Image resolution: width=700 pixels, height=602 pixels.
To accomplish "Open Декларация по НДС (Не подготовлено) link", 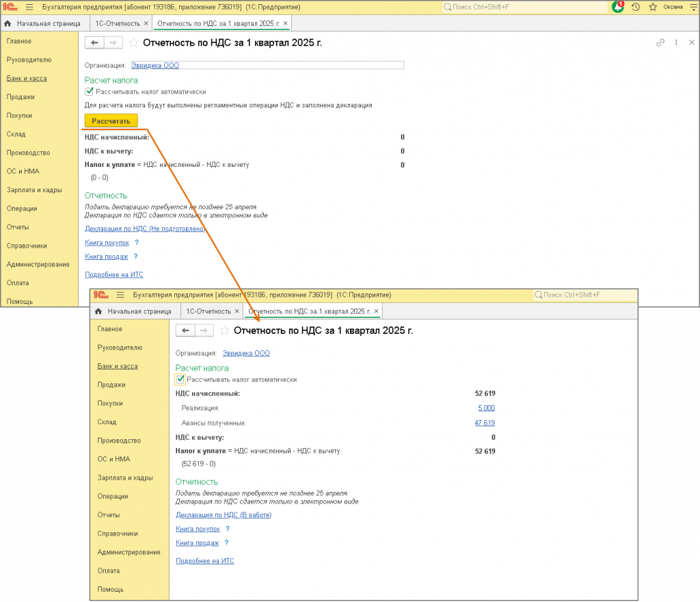I will click(145, 228).
